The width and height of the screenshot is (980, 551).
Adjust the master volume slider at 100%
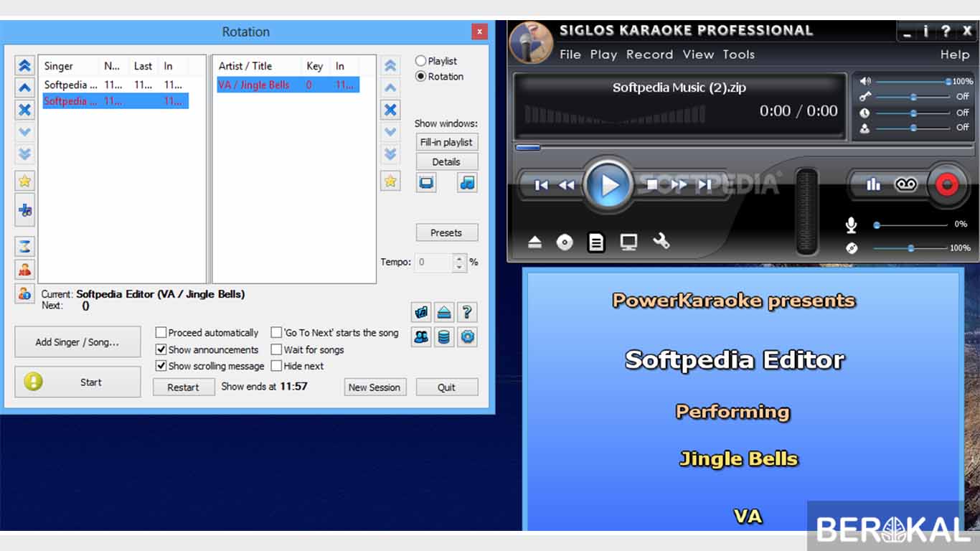(x=948, y=82)
